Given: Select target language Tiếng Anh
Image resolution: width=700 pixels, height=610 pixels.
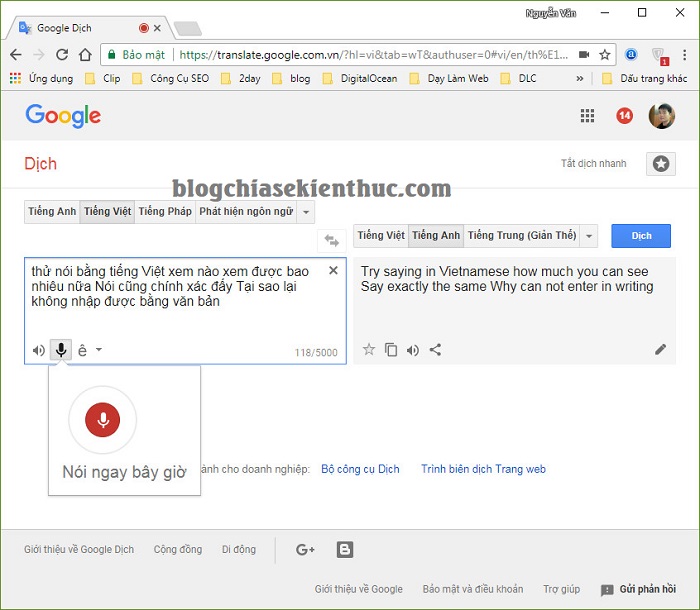Looking at the screenshot, I should (436, 235).
